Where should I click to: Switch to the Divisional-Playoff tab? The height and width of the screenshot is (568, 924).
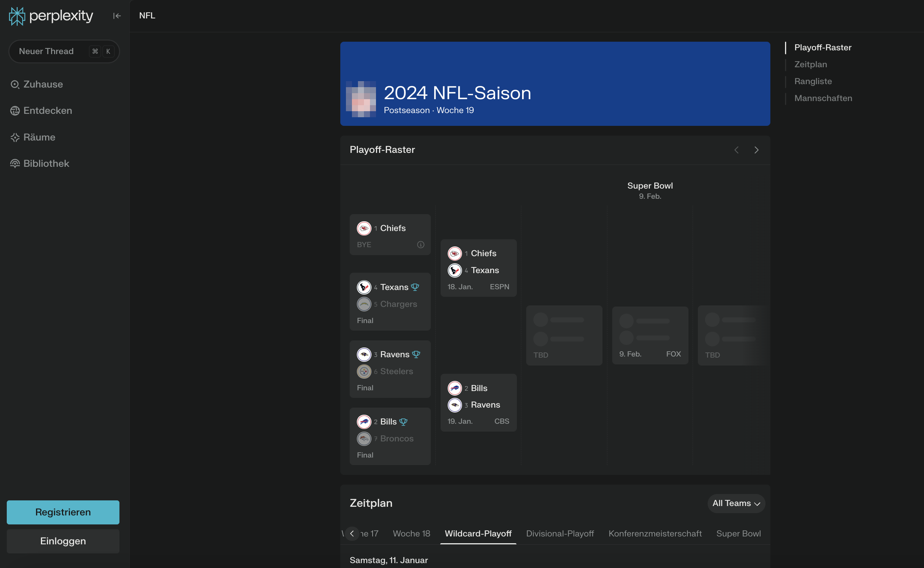click(560, 533)
